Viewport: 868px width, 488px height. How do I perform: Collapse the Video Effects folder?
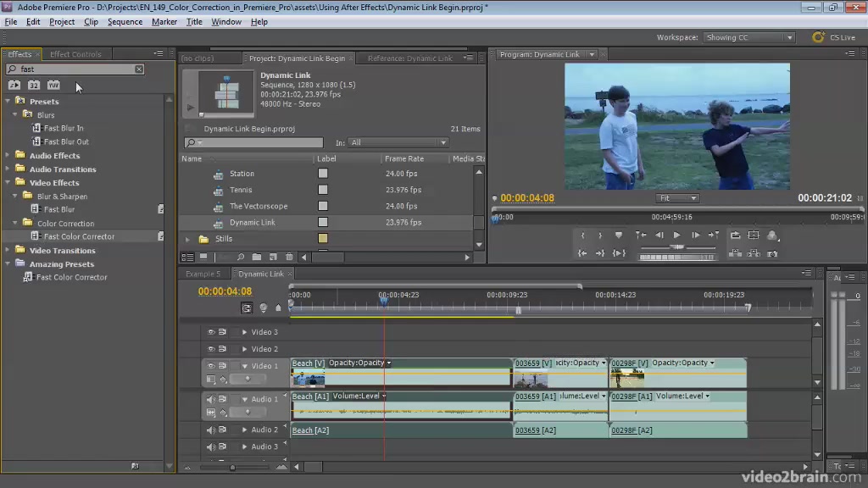tap(8, 183)
